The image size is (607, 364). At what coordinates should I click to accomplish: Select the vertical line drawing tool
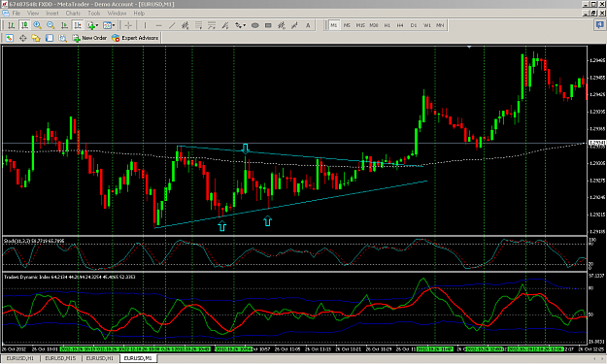point(145,25)
